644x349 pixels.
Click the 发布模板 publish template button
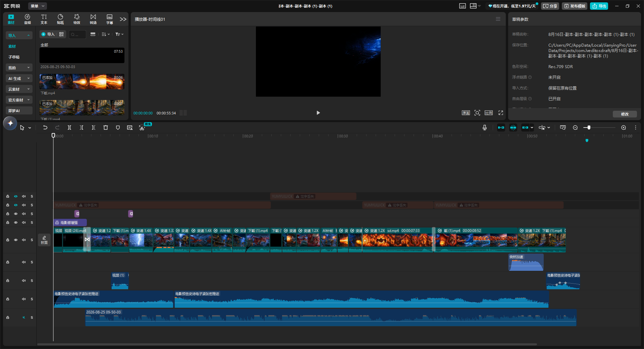pyautogui.click(x=575, y=6)
